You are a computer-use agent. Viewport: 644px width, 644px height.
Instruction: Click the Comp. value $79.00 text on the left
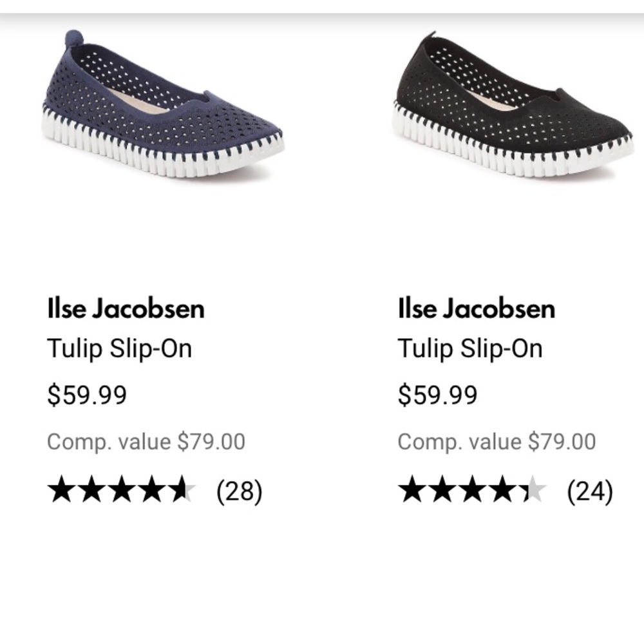pyautogui.click(x=147, y=442)
